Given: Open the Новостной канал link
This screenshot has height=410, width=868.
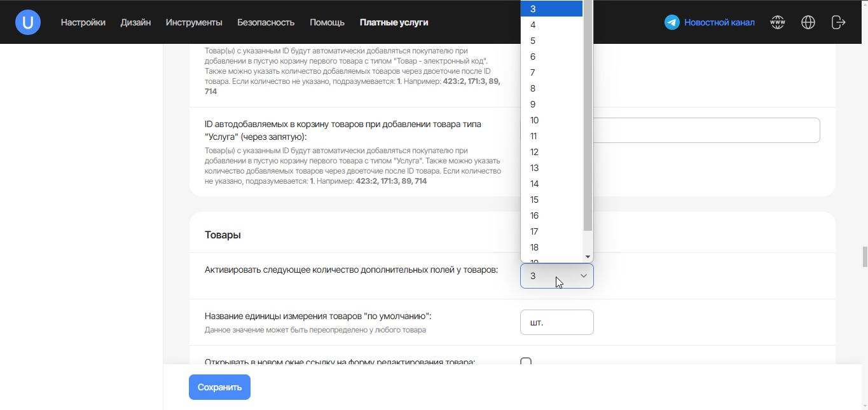Looking at the screenshot, I should (719, 22).
